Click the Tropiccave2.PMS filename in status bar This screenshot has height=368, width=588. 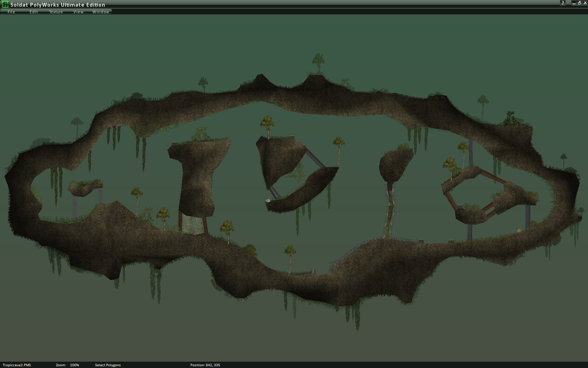(x=17, y=365)
